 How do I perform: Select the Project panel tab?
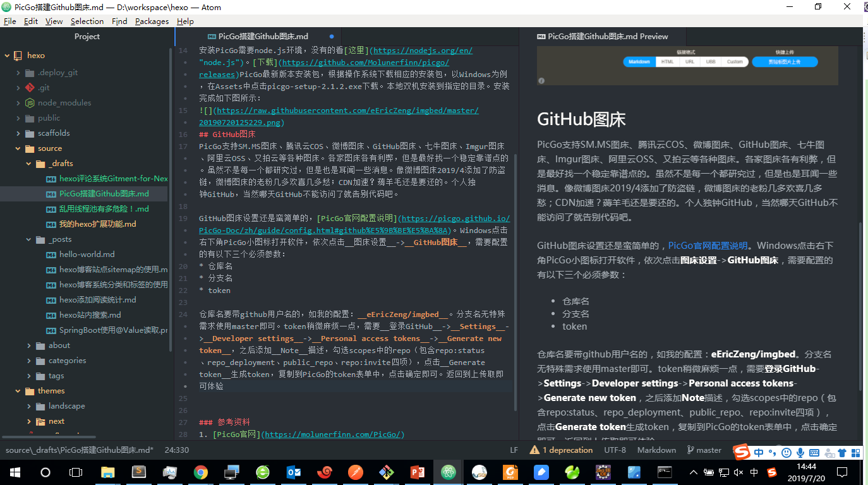87,37
